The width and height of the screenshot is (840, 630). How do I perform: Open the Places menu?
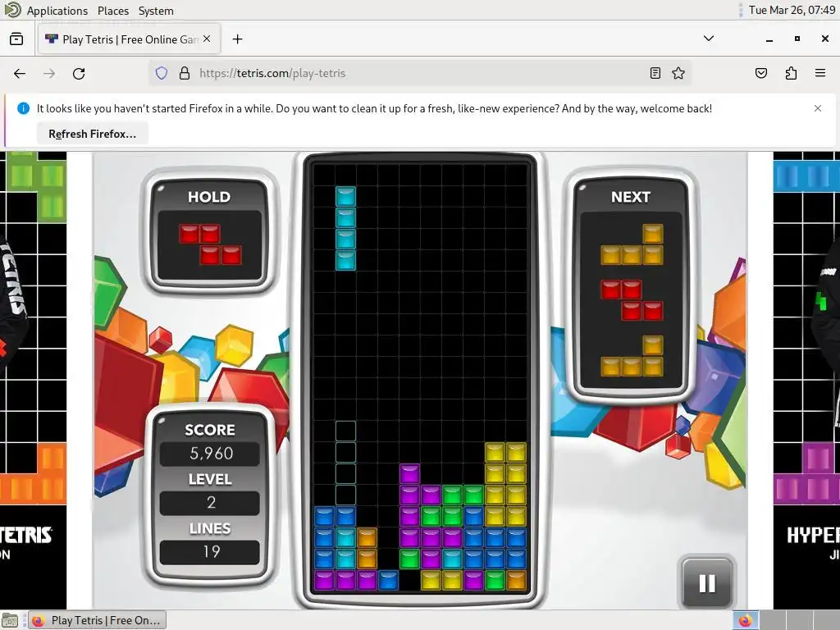113,11
